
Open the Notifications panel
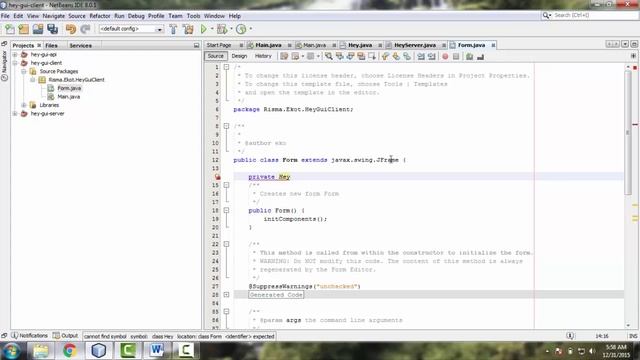point(29,336)
